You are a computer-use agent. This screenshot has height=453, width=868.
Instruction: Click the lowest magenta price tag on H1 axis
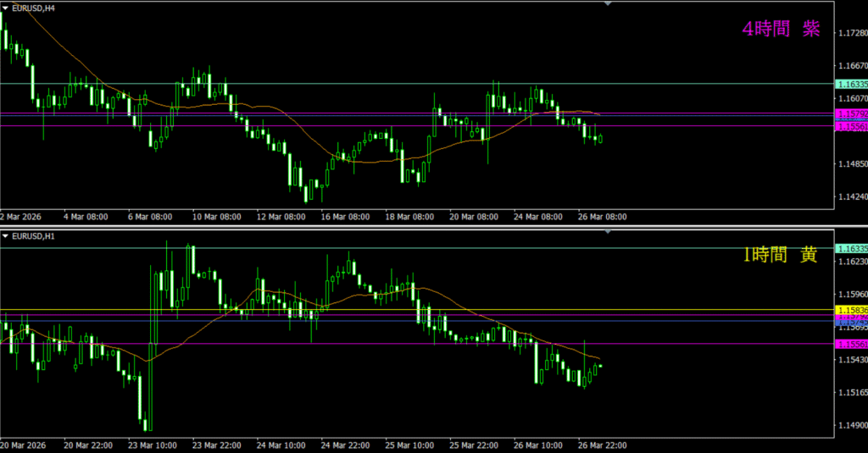[850, 344]
